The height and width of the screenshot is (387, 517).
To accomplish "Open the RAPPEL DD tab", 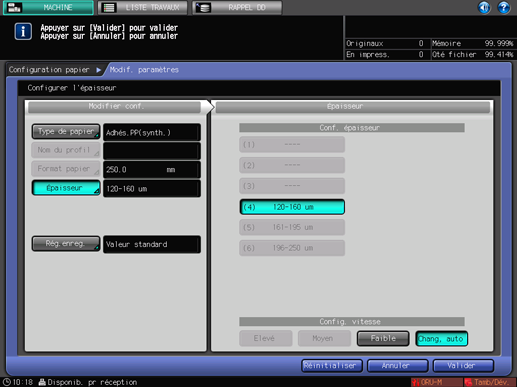I will (x=237, y=7).
